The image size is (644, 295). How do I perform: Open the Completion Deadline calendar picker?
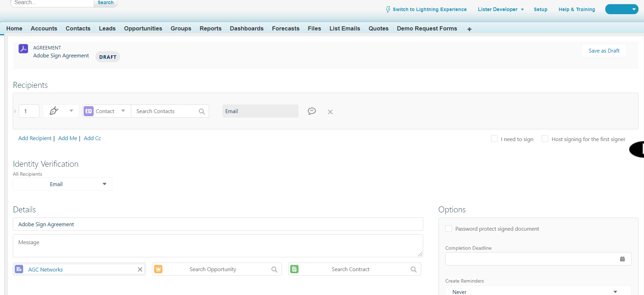[622, 259]
